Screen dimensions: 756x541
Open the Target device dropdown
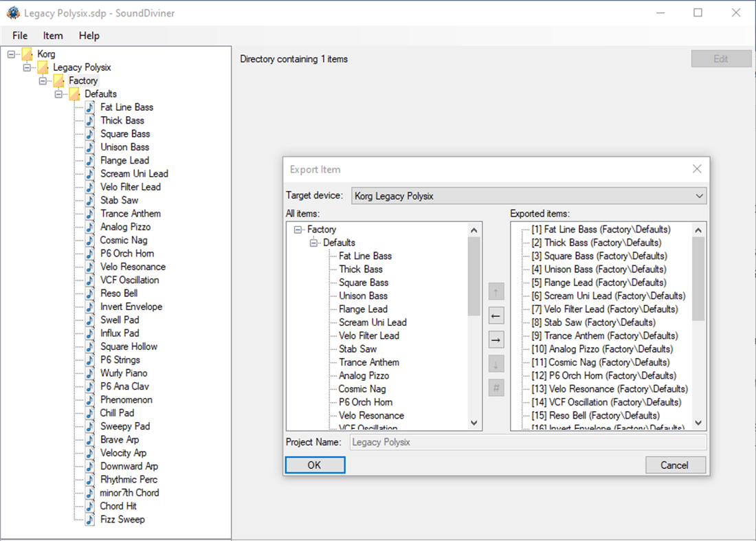tap(700, 195)
